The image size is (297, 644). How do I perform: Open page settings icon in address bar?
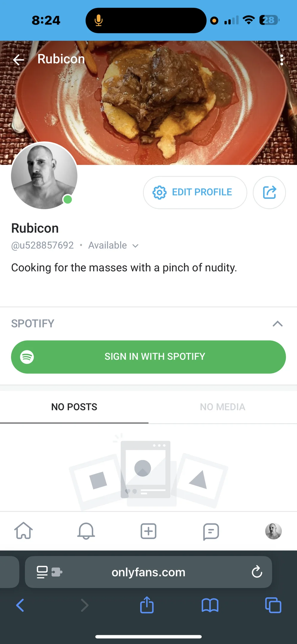coord(49,572)
